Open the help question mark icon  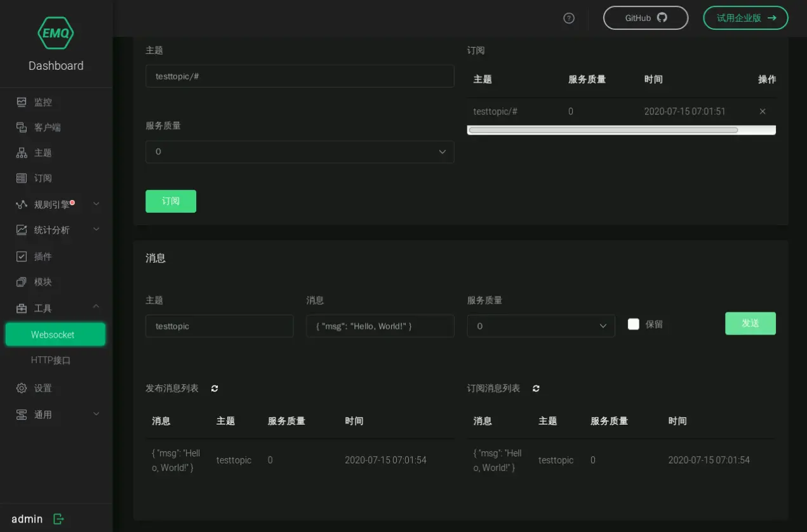[569, 18]
